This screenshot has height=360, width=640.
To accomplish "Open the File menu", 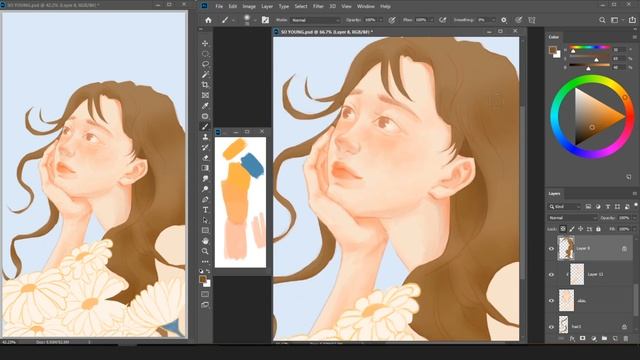I will pyautogui.click(x=219, y=7).
